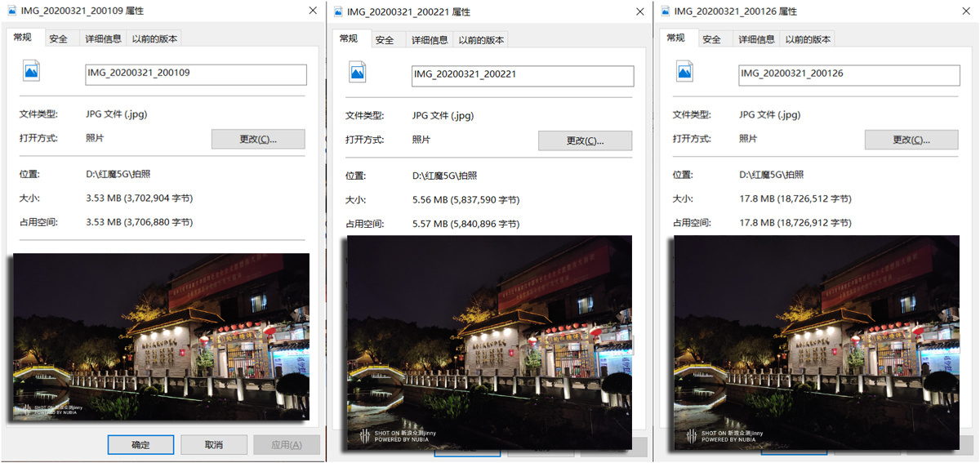The height and width of the screenshot is (463, 980).
Task: Click the night photo preview under IMG_20200321_200126
Action: [817, 343]
